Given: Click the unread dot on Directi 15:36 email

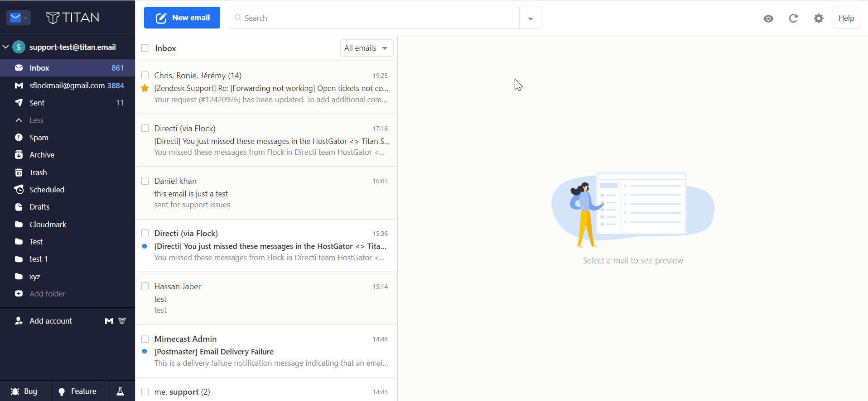Looking at the screenshot, I should 145,246.
